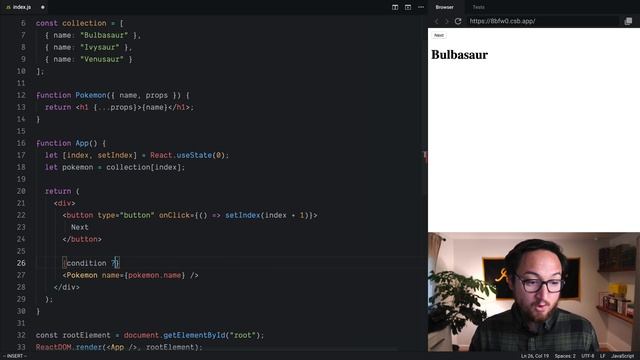Click the INSERT mode status indicator
This screenshot has width=640, height=360.
click(15, 356)
